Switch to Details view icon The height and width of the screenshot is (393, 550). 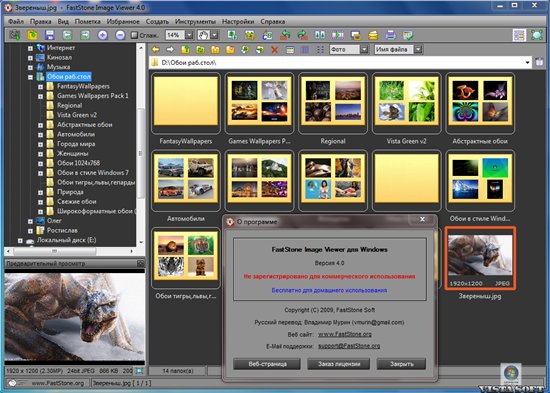(x=305, y=50)
